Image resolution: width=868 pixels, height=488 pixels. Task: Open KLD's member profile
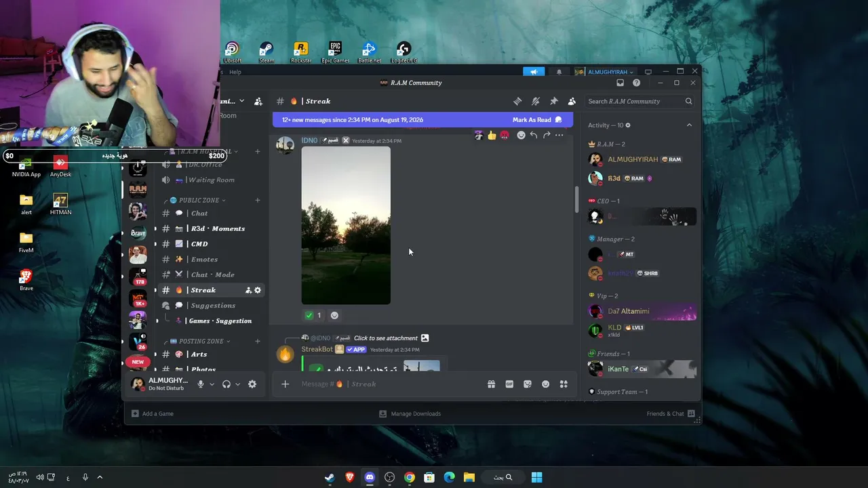[x=642, y=331]
